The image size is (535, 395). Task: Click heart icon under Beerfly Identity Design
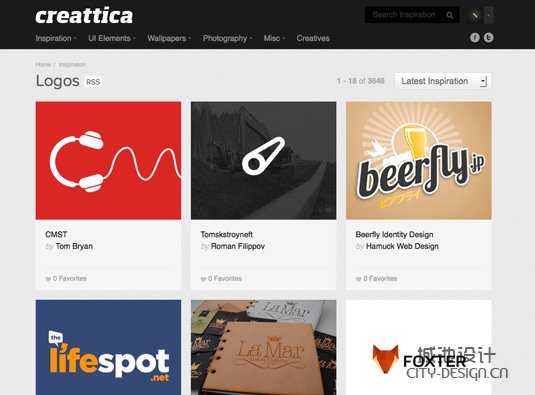click(358, 279)
